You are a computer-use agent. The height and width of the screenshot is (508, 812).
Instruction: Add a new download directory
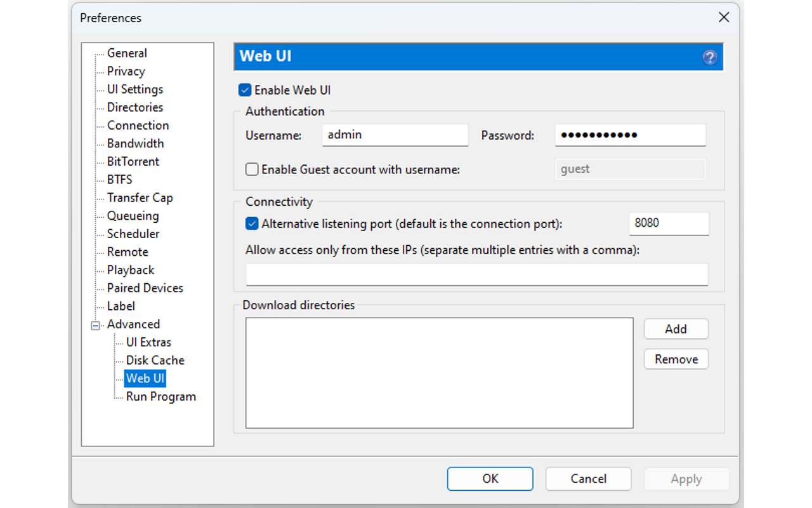(676, 329)
